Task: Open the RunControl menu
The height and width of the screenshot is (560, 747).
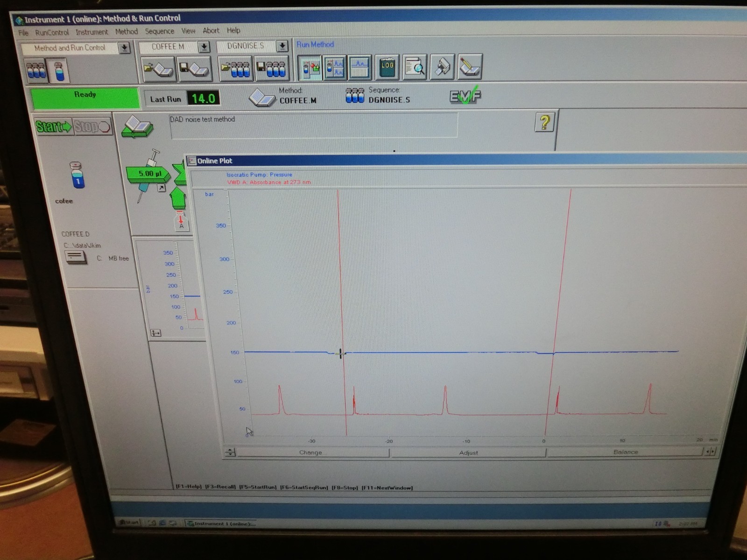Action: (x=52, y=32)
